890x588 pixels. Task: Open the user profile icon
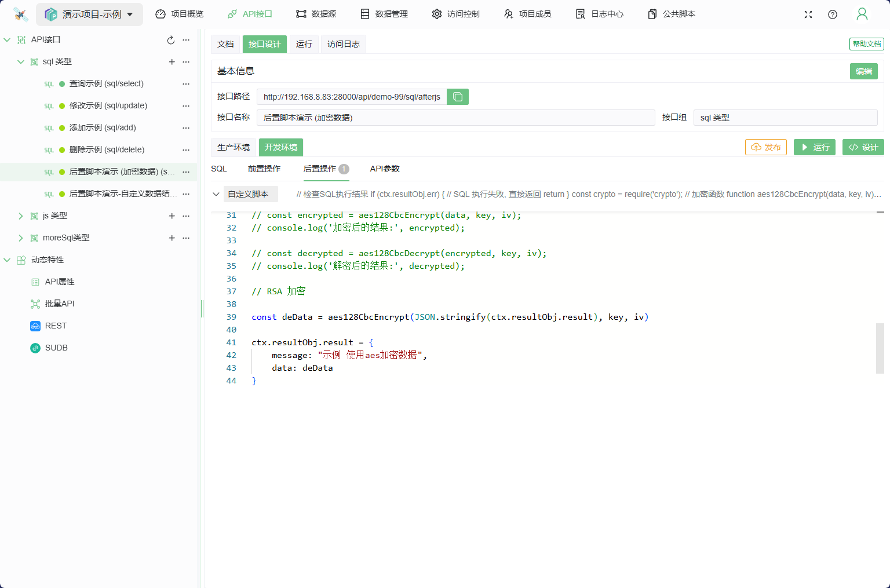(862, 14)
